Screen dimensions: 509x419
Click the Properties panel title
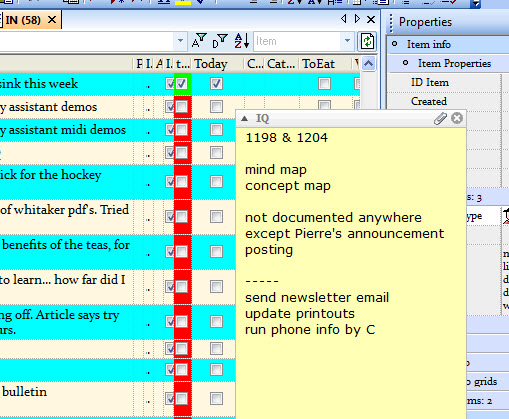click(425, 22)
